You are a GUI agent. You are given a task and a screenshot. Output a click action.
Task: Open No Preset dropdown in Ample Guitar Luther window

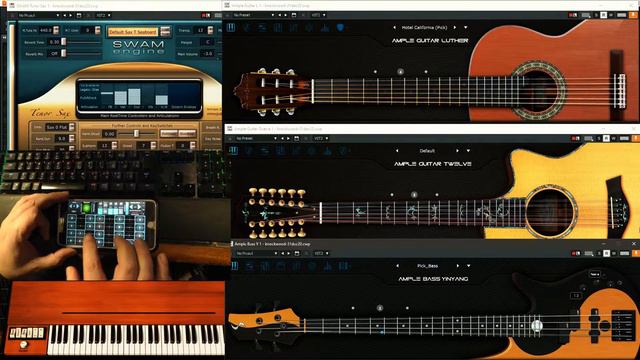pos(254,15)
